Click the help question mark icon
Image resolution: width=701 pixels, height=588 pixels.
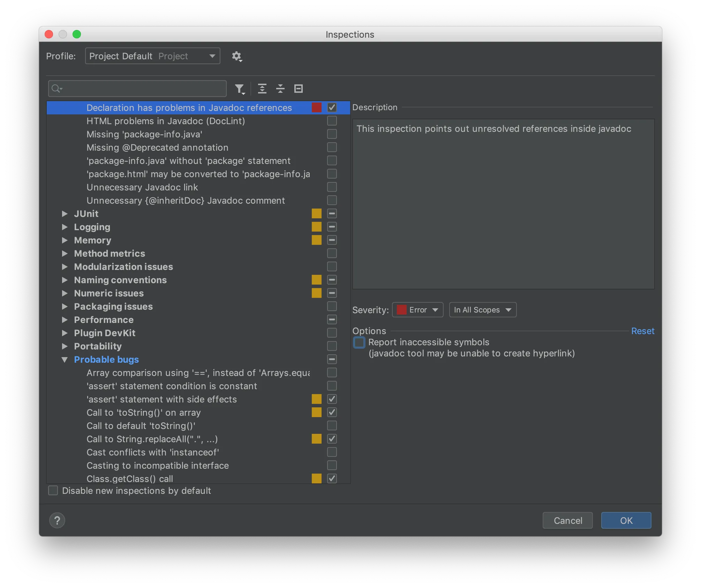pos(57,520)
